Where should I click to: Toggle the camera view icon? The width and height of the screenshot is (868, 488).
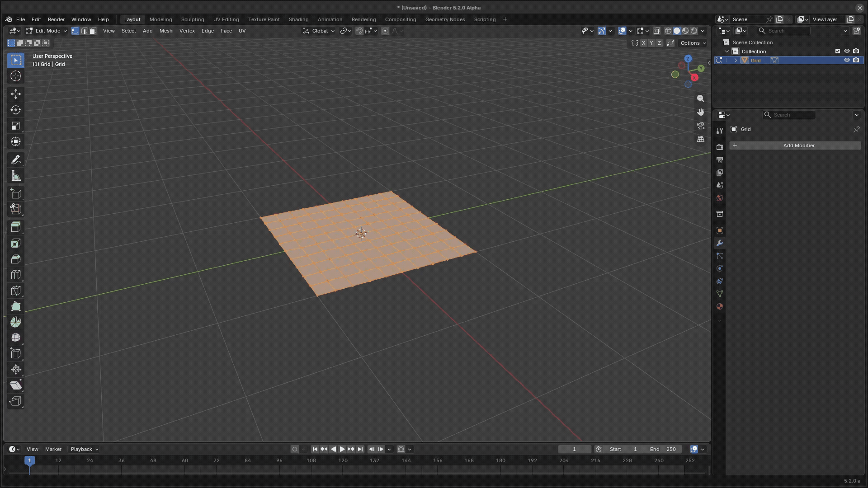701,126
